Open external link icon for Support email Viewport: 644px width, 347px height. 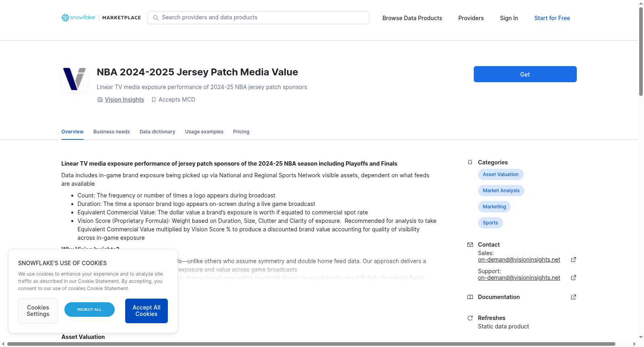pyautogui.click(x=574, y=278)
